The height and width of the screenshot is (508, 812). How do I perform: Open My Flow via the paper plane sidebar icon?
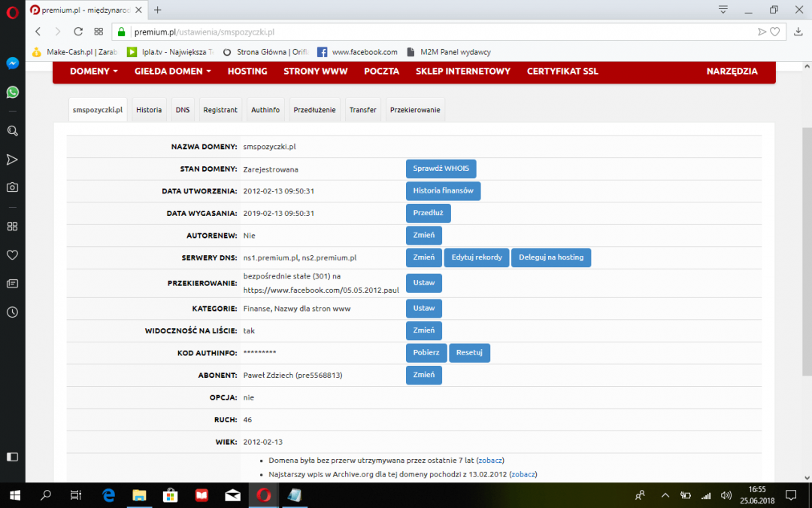[12, 160]
